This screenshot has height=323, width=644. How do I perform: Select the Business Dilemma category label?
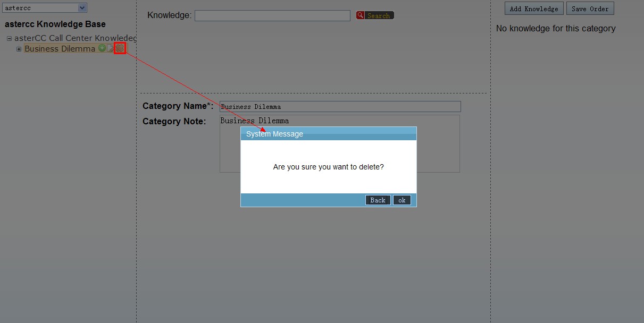[60, 49]
